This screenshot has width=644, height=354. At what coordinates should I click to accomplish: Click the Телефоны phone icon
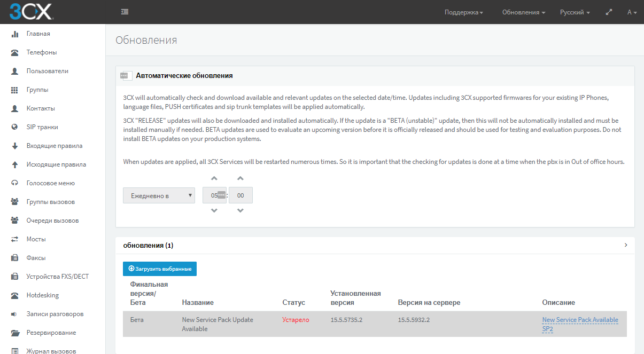click(x=15, y=52)
